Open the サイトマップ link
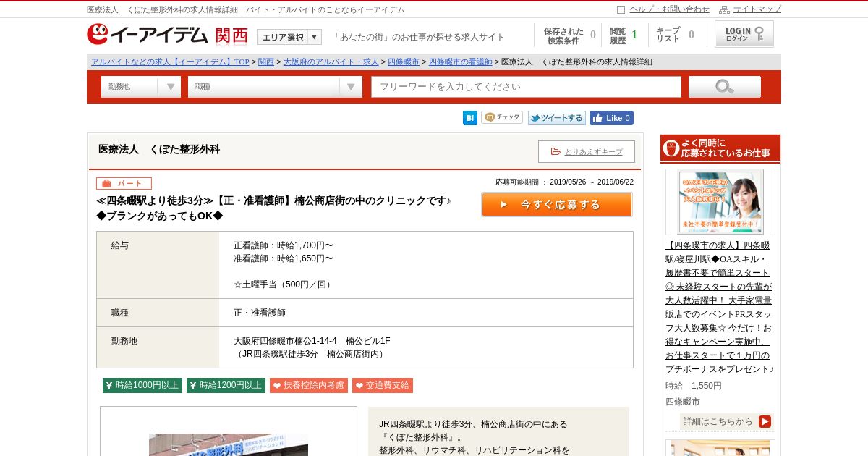Screen dimensions: 868x456 [x=757, y=9]
